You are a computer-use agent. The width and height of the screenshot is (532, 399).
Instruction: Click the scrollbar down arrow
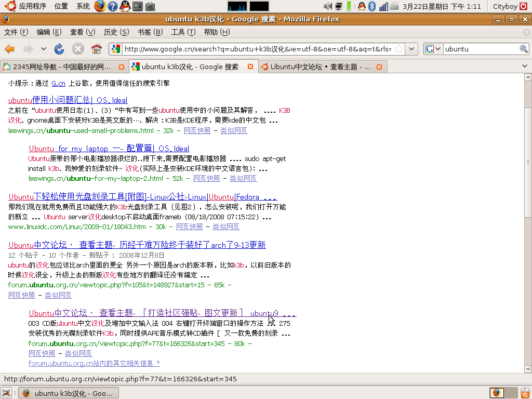528,369
